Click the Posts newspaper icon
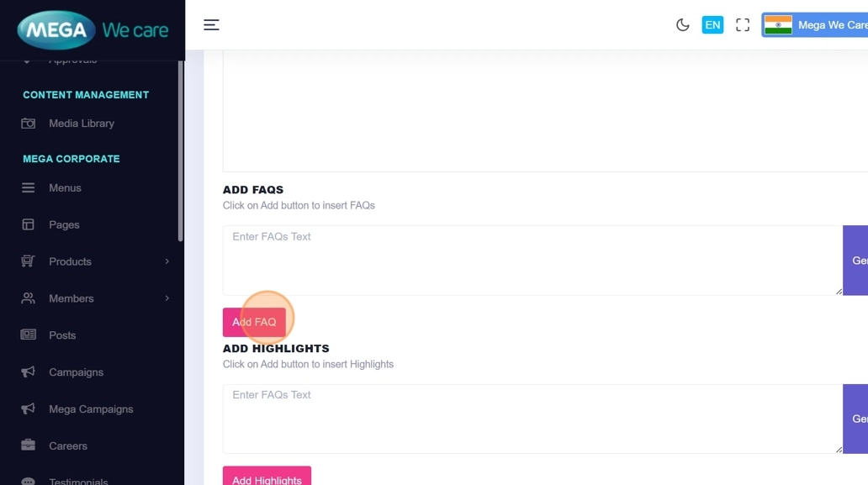The width and height of the screenshot is (868, 485). coord(29,335)
